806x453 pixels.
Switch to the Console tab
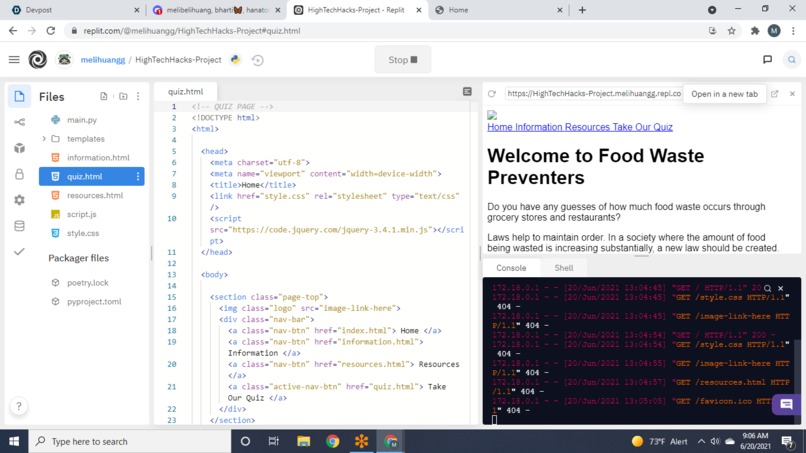coord(511,268)
